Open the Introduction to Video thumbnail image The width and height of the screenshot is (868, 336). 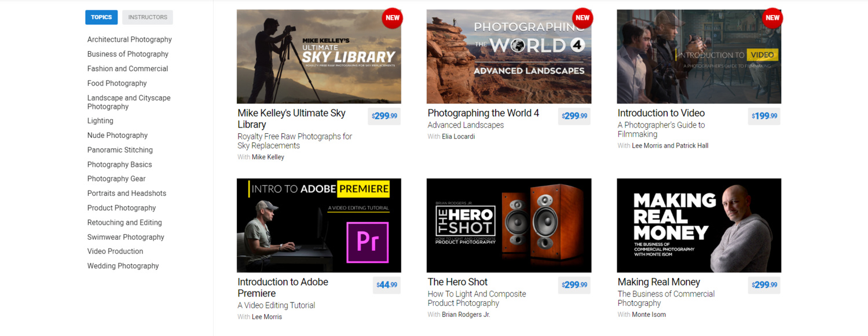click(699, 56)
